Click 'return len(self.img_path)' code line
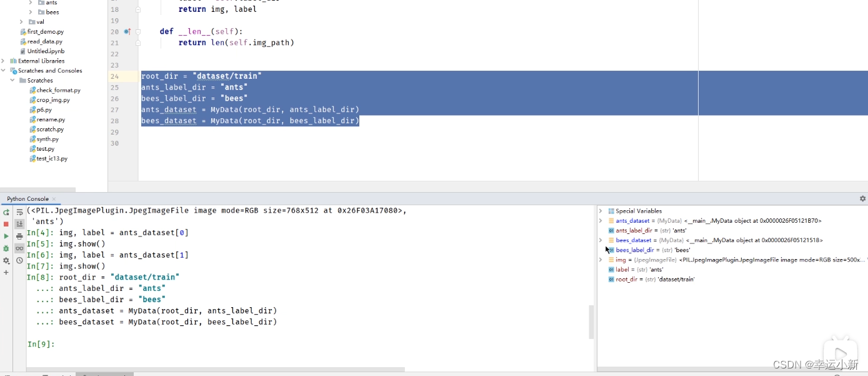Image resolution: width=868 pixels, height=376 pixels. [236, 43]
